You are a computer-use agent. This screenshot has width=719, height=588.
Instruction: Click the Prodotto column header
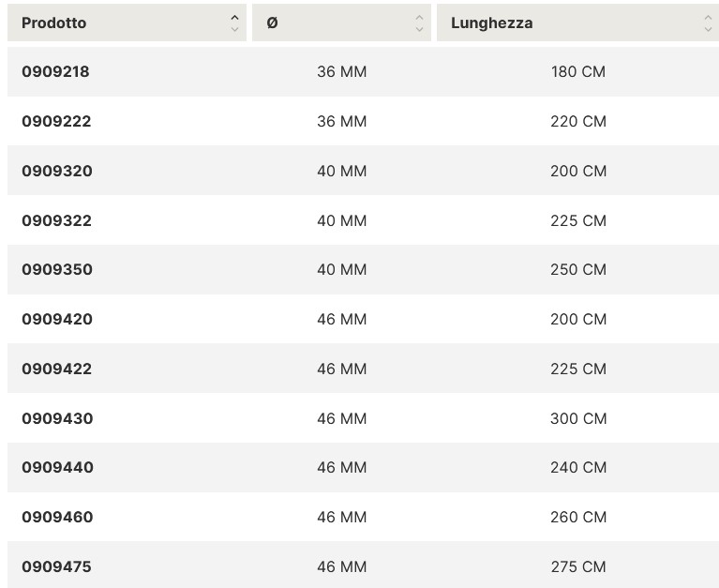[127, 23]
